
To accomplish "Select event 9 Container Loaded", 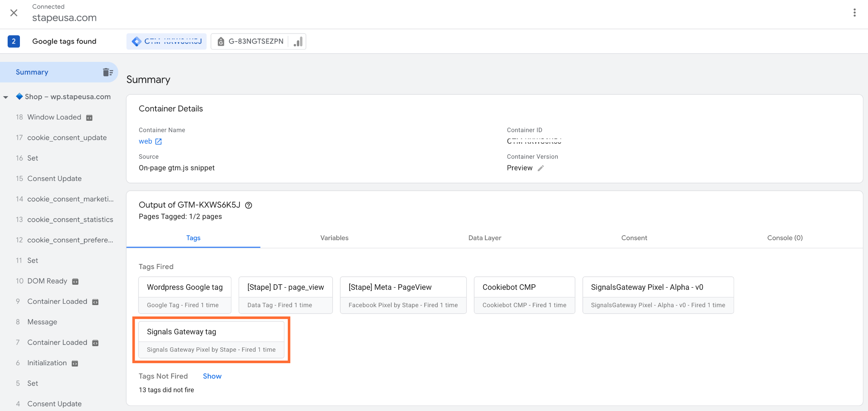I will (57, 301).
